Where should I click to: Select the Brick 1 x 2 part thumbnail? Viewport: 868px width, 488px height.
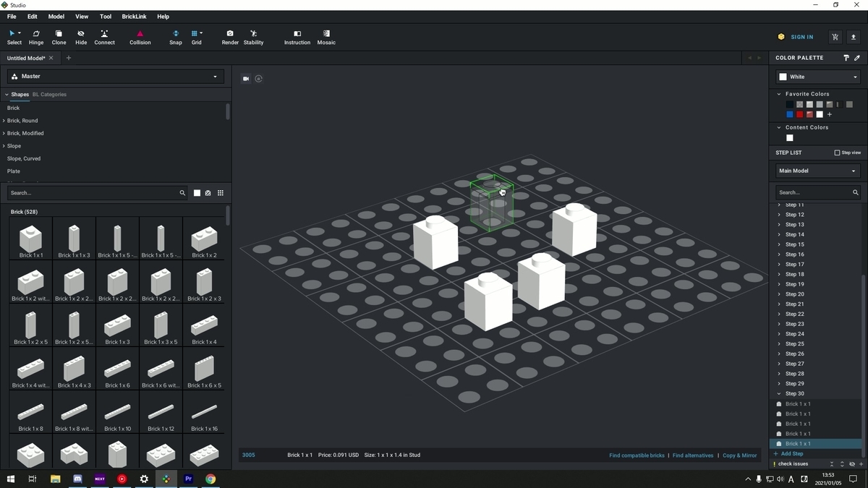pyautogui.click(x=204, y=239)
